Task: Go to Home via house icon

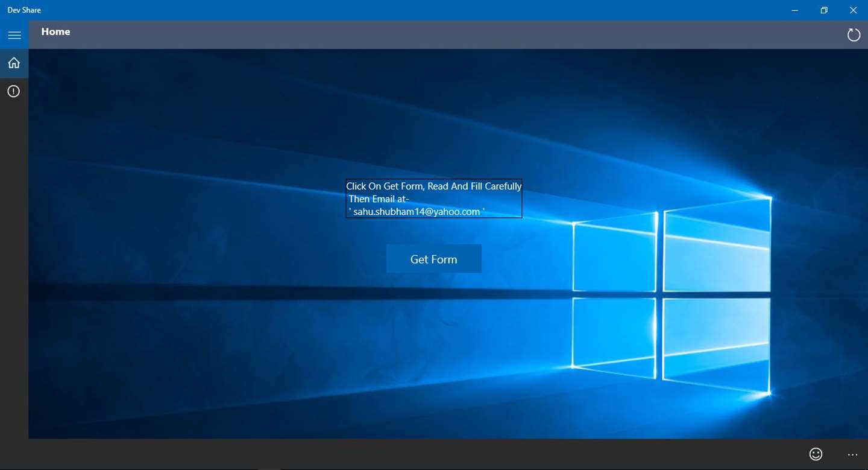Action: [x=14, y=63]
